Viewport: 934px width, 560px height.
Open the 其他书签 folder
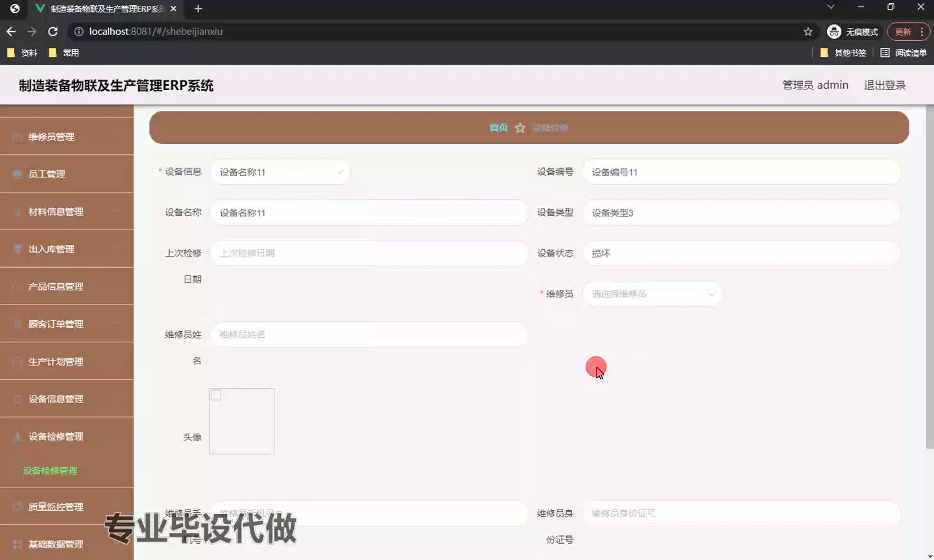(x=843, y=53)
